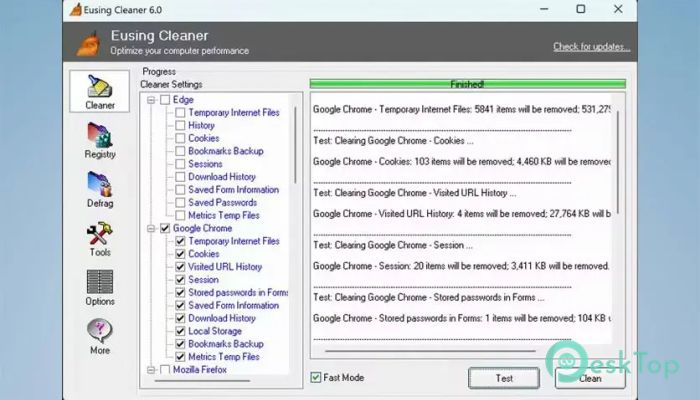The width and height of the screenshot is (700, 400).
Task: Check Edge Download History checkbox
Action: (180, 177)
